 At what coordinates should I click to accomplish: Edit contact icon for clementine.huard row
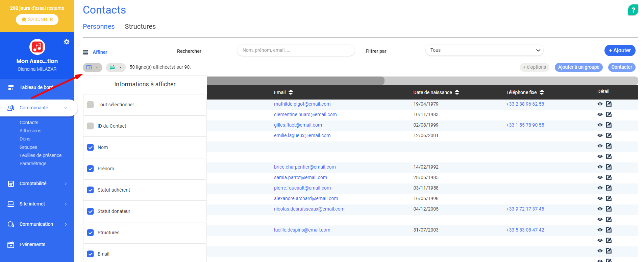[609, 114]
